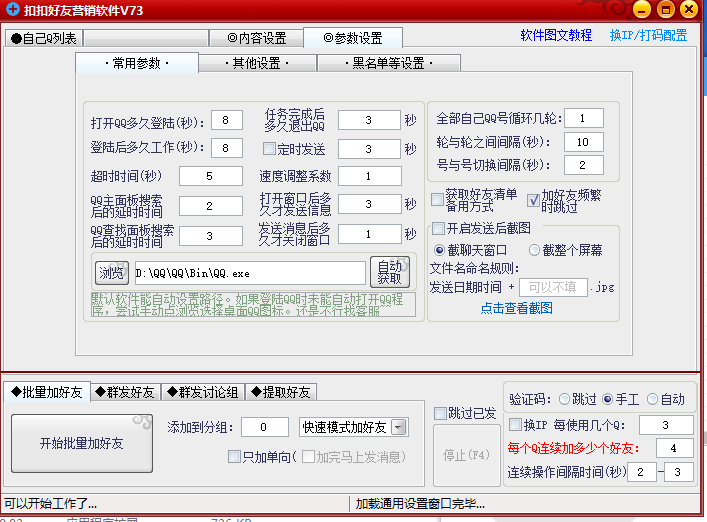Enable 获取好友清单备用方式 checkbox
Screen dimensions: 707x522
pos(437,199)
